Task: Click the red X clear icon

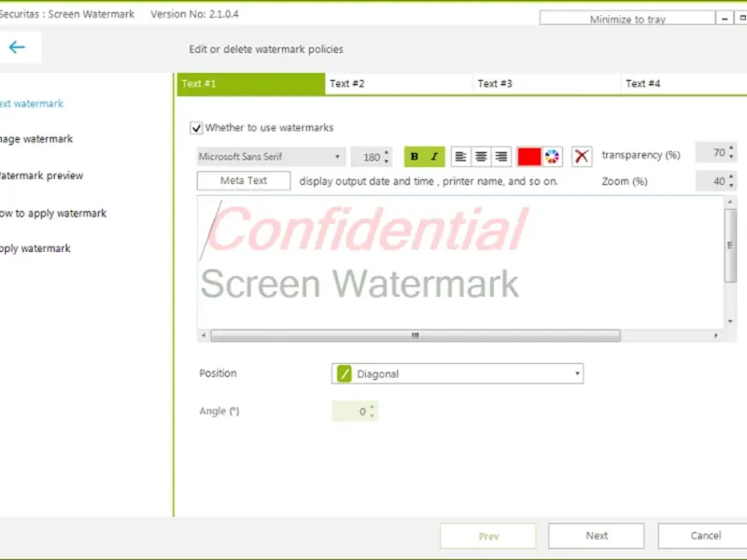Action: tap(582, 156)
